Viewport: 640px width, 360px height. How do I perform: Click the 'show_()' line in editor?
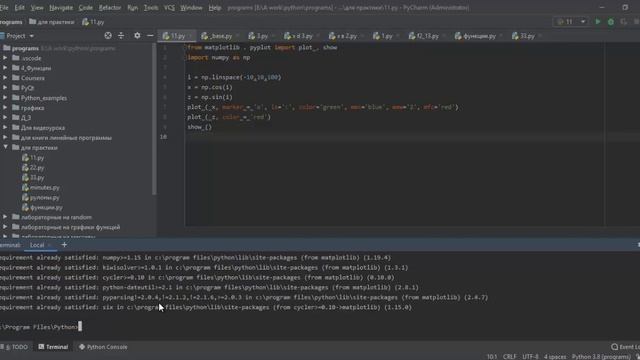click(x=200, y=127)
